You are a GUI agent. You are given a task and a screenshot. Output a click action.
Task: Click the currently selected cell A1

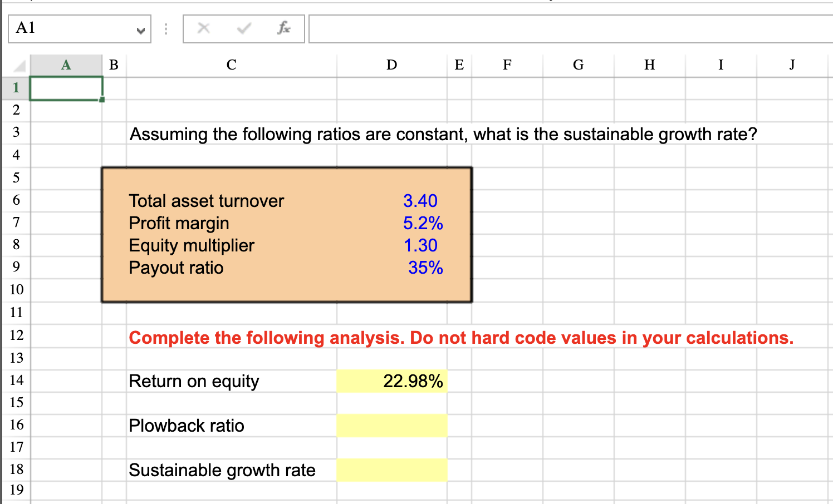(x=66, y=87)
